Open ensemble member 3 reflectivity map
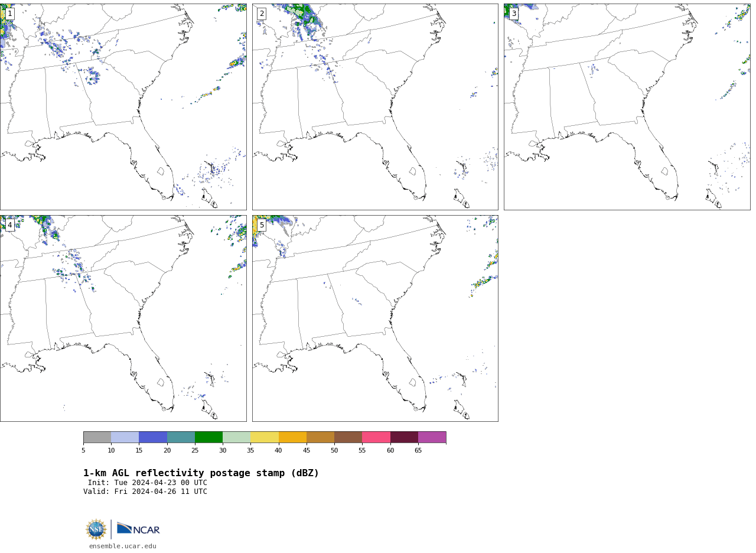The width and height of the screenshot is (756, 553). [627, 107]
